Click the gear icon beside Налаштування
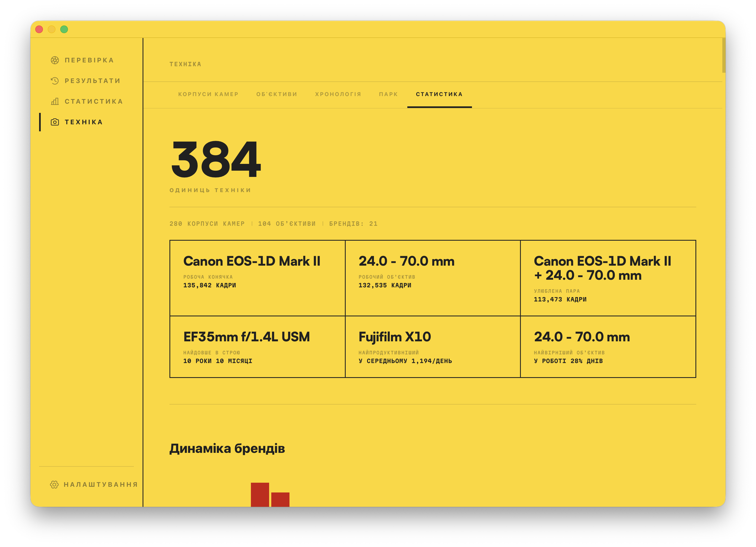The height and width of the screenshot is (547, 756). click(54, 484)
